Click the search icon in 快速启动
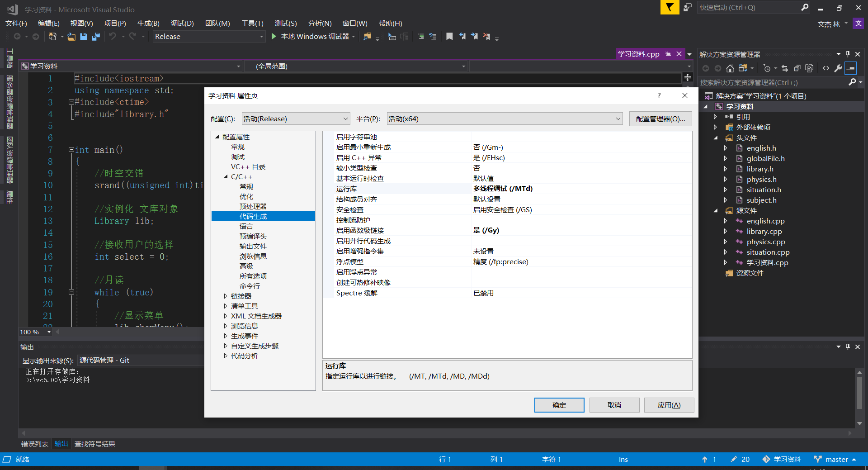868x470 pixels. pos(805,7)
